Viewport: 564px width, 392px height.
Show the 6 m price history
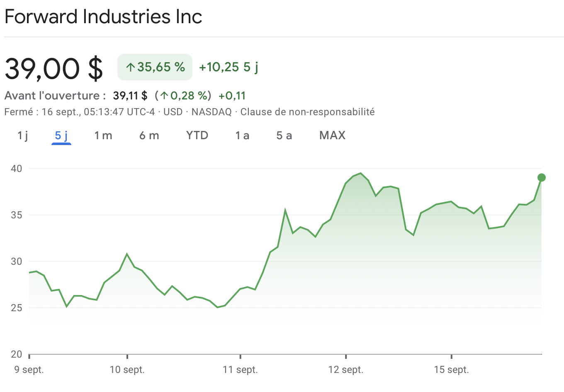click(x=149, y=136)
